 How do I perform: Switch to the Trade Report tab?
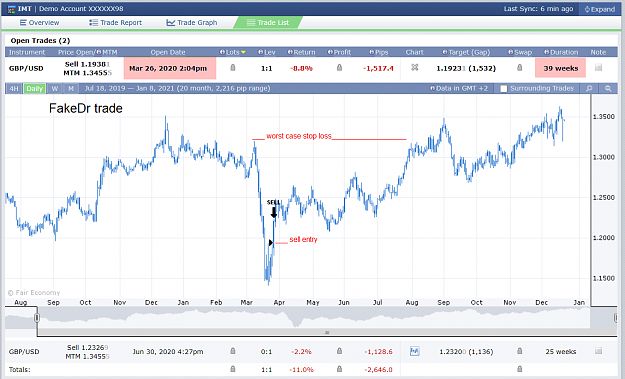[x=116, y=23]
